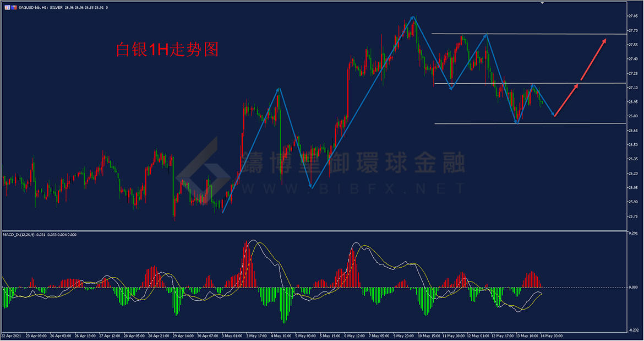644x341 pixels.
Task: Click the 0.291 value on the MACD scale
Action: tap(634, 234)
